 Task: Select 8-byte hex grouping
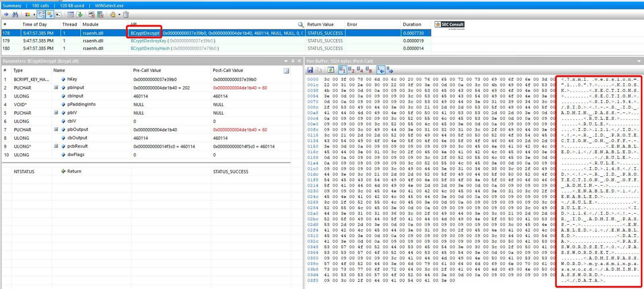pyautogui.click(x=368, y=70)
